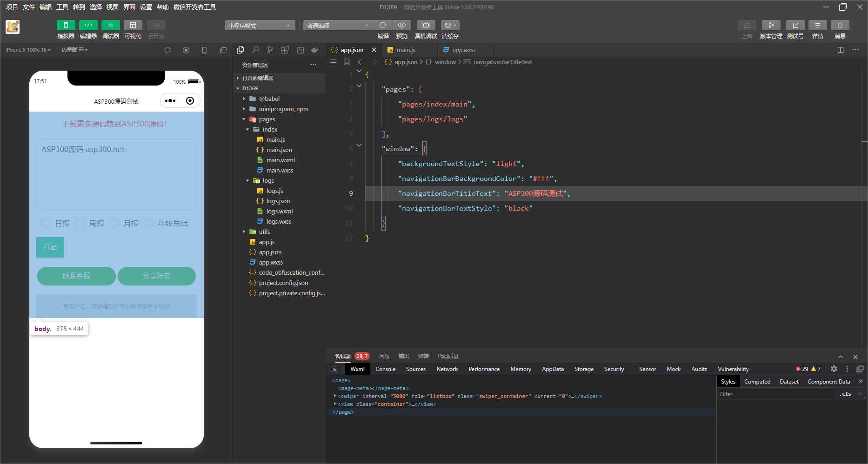Open the iPhone X device dropdown
The width and height of the screenshot is (868, 464).
point(28,50)
